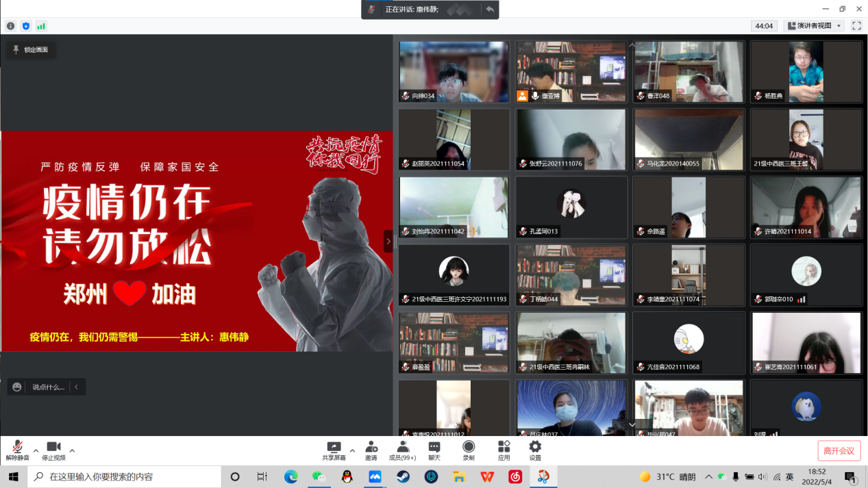
Task: Open the apps (应用) icon
Action: pos(504,449)
